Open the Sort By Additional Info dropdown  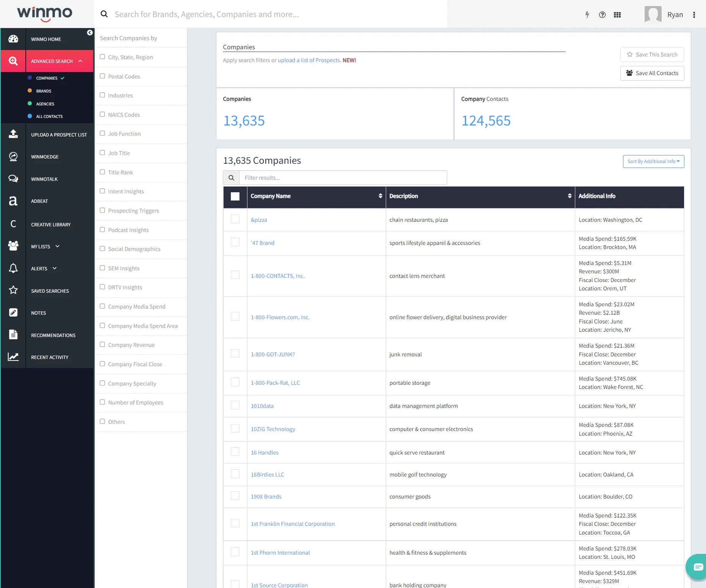653,162
